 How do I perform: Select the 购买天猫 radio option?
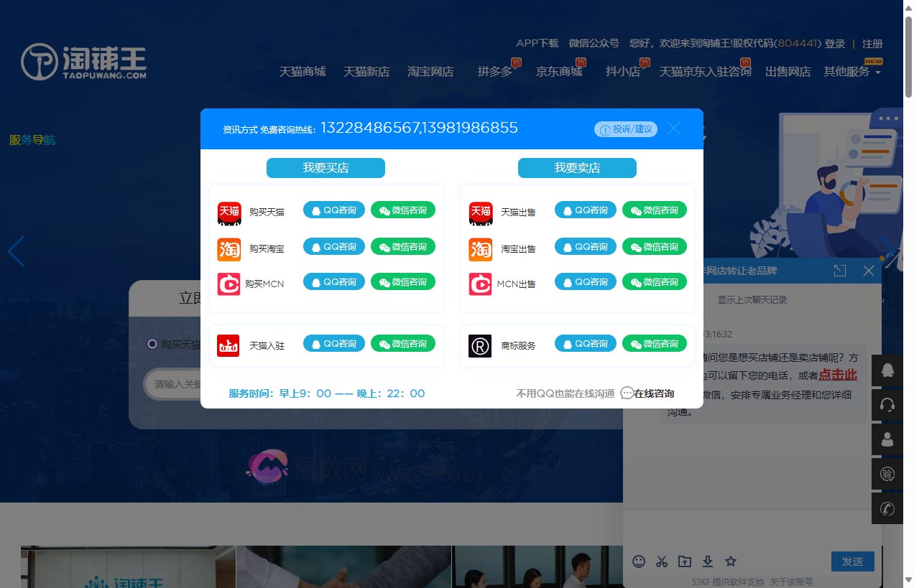click(152, 344)
